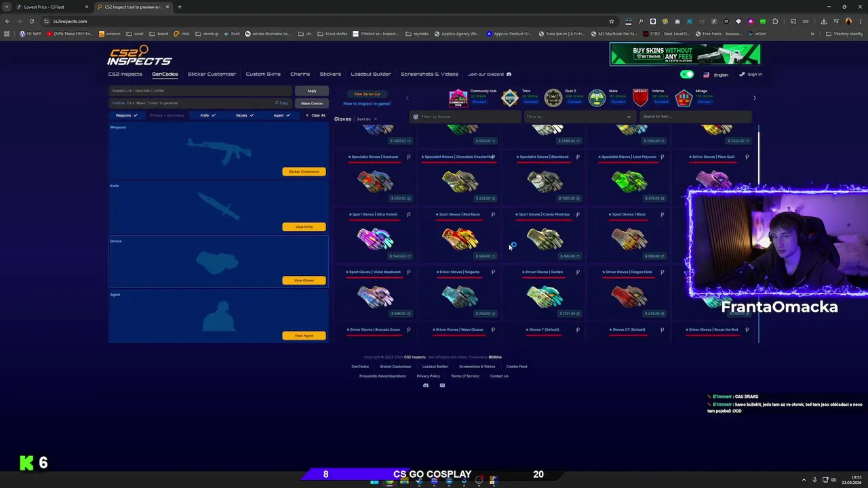Open How to inspect in game link
Screen dimensions: 868x488
(x=367, y=104)
